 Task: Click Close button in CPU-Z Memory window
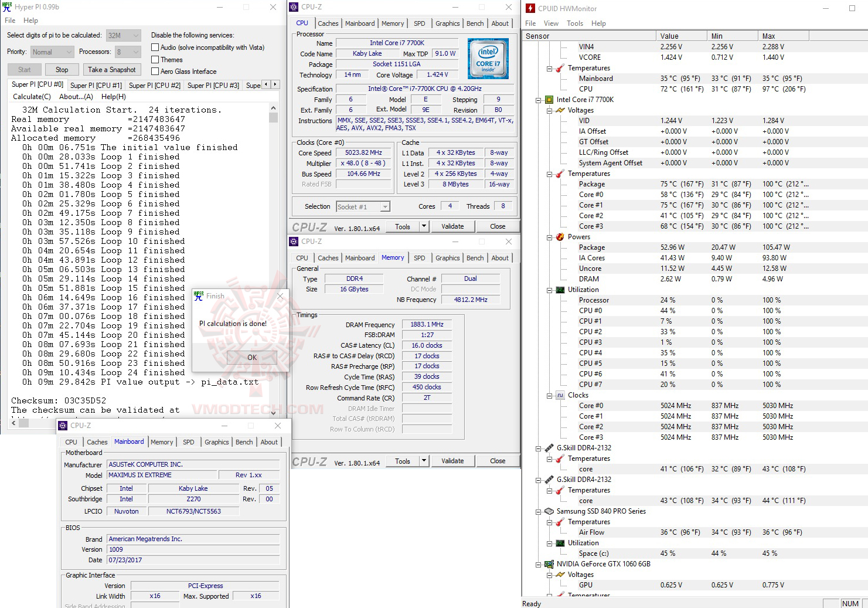(x=498, y=461)
